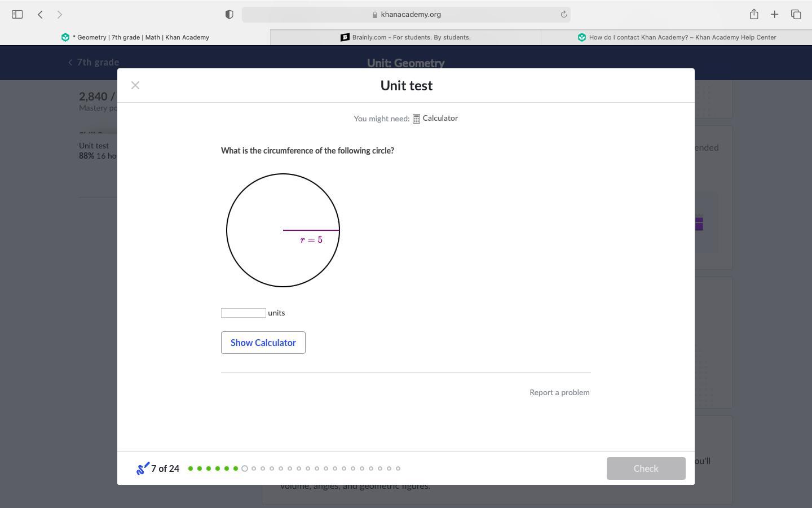Click the last progress dot
This screenshot has height=508, width=812.
tap(398, 468)
